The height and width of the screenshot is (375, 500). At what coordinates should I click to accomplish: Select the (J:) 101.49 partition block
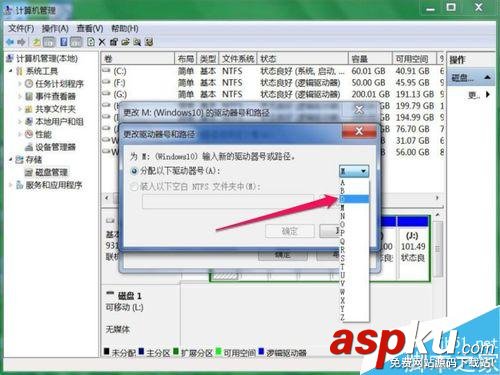coord(413,248)
